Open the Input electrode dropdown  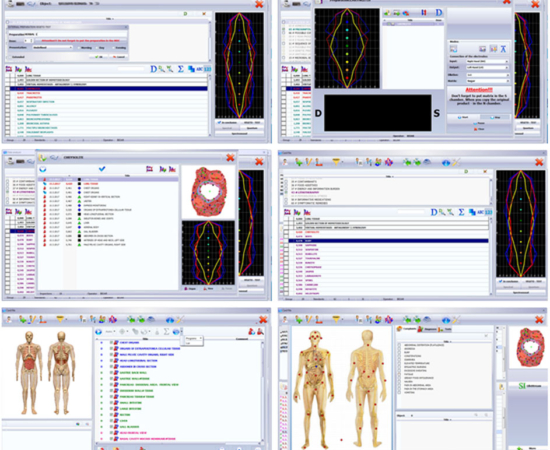pos(487,61)
